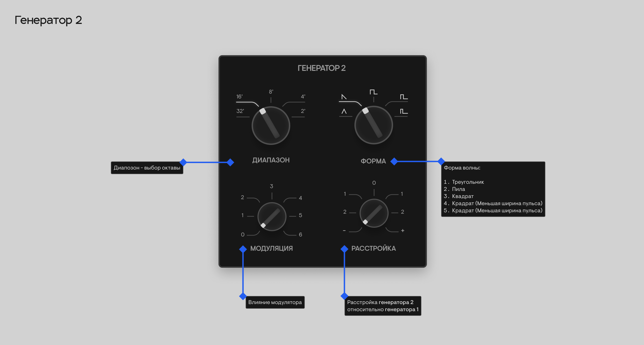Image resolution: width=644 pixels, height=345 pixels.
Task: Click the blue diamond marker under РАССТРОЙКА
Action: tap(345, 248)
